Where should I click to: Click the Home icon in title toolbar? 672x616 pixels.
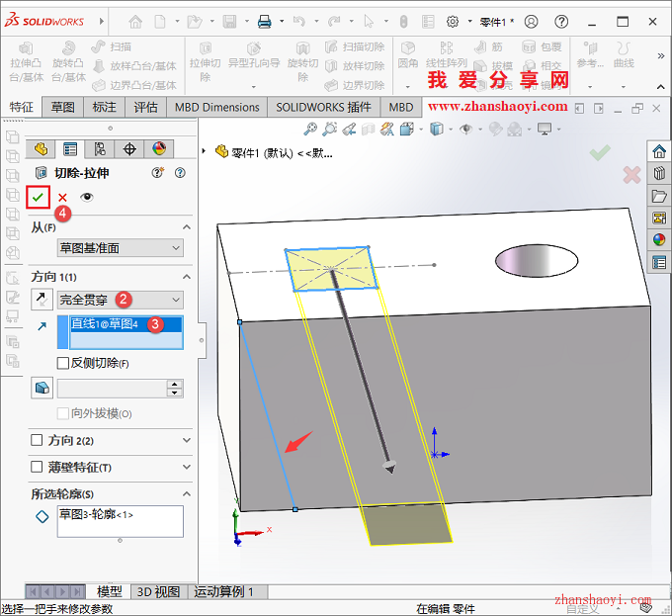pos(135,21)
